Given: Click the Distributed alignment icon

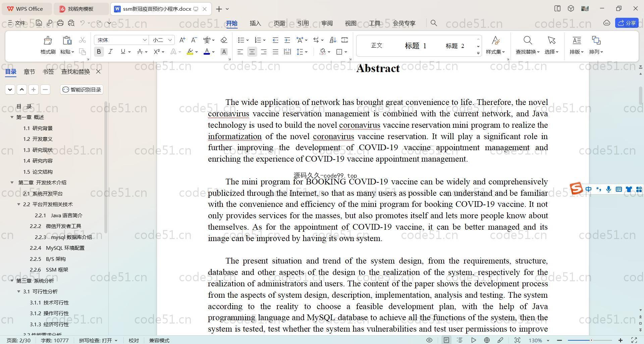Looking at the screenshot, I should [287, 52].
